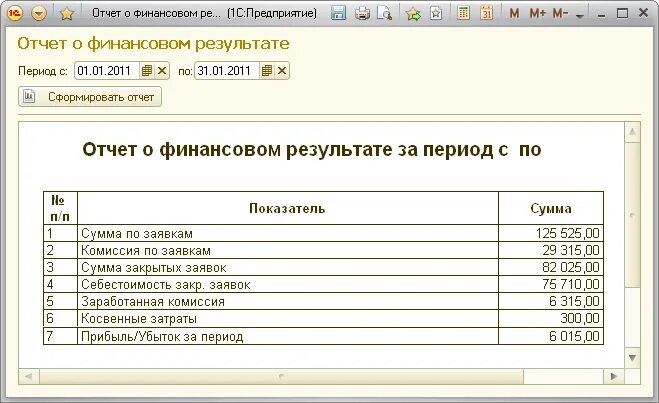The height and width of the screenshot is (403, 659).
Task: Click the horizontal scrollbar left arrow
Action: coord(29,376)
